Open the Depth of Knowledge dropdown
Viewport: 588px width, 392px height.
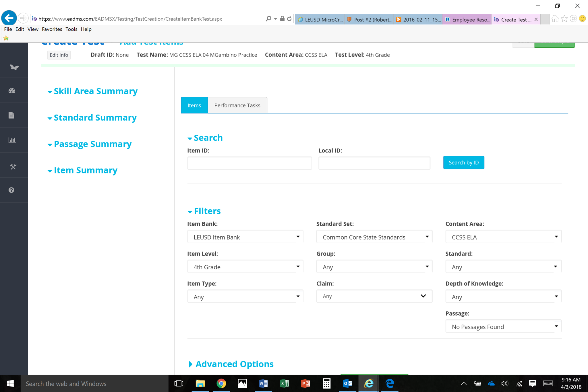503,297
